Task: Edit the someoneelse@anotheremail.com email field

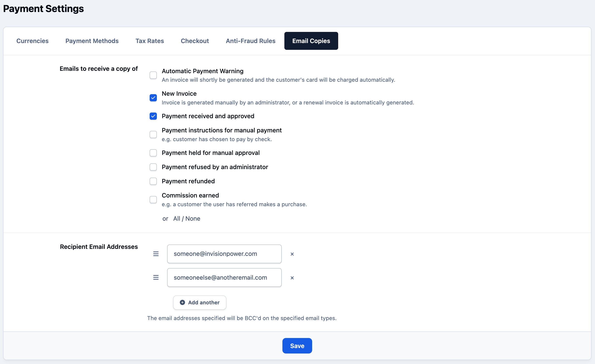Action: pyautogui.click(x=224, y=277)
